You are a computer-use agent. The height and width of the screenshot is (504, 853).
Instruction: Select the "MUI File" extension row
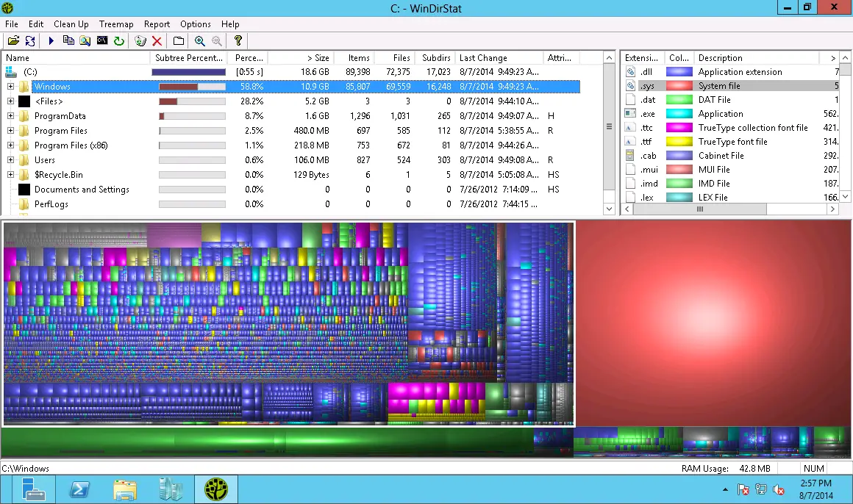pyautogui.click(x=730, y=170)
